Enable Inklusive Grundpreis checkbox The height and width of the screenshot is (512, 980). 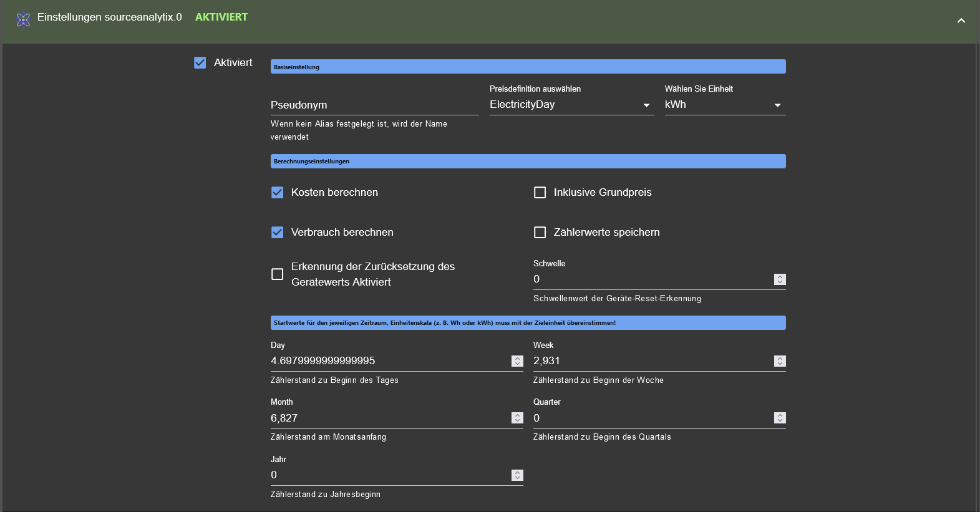pos(540,193)
